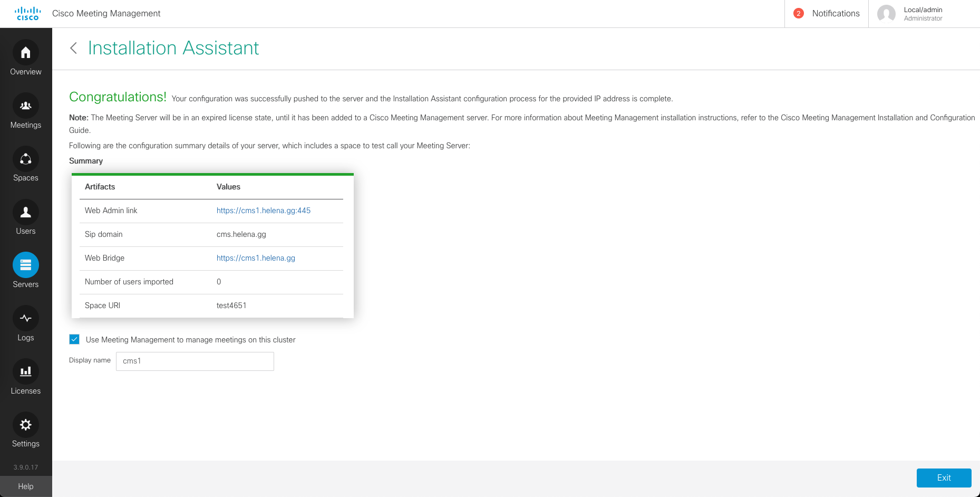Uncheck Use Meeting Management to manage meetings
This screenshot has height=497, width=980.
pyautogui.click(x=74, y=339)
